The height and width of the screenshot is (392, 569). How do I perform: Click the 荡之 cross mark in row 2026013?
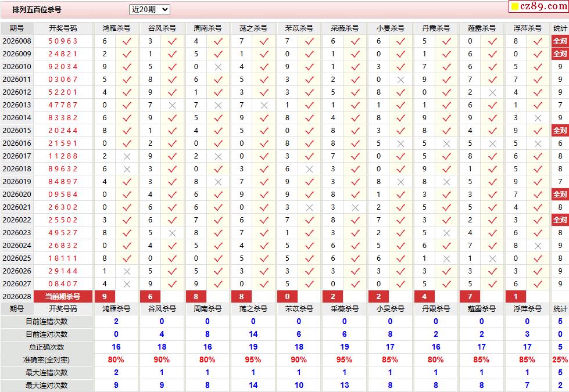[x=264, y=105]
